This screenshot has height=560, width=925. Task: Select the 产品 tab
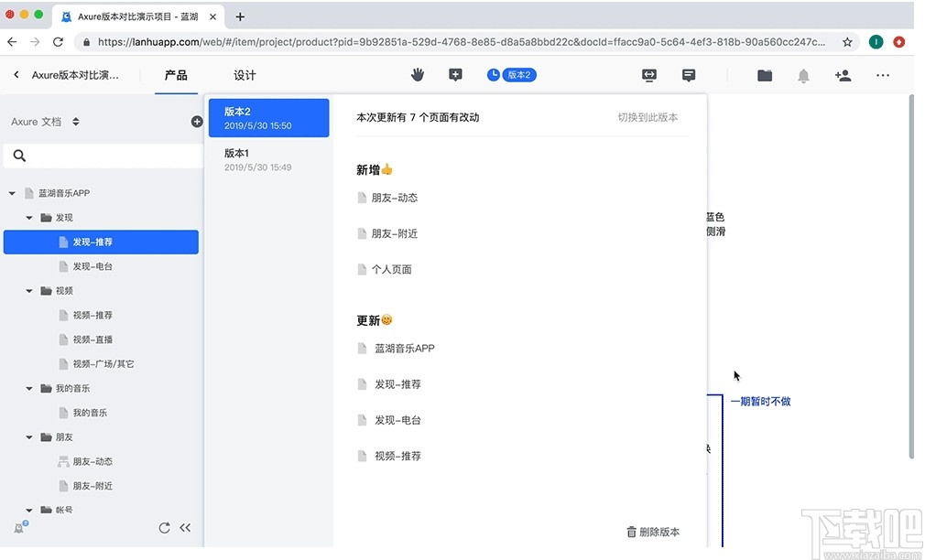[175, 75]
